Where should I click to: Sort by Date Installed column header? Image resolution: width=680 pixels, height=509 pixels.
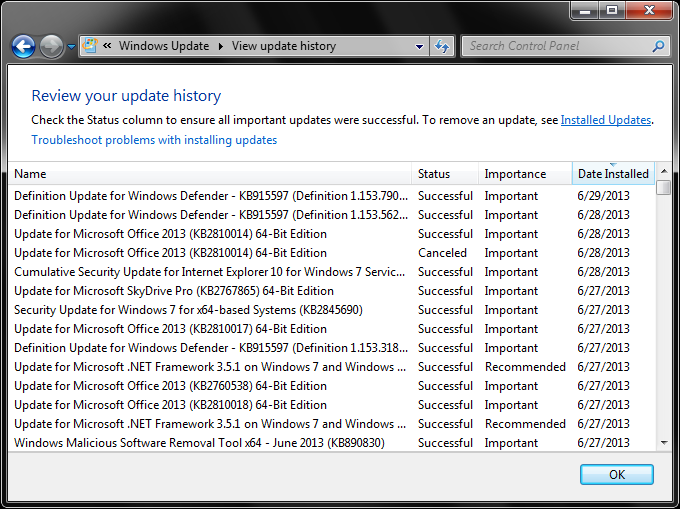(613, 174)
